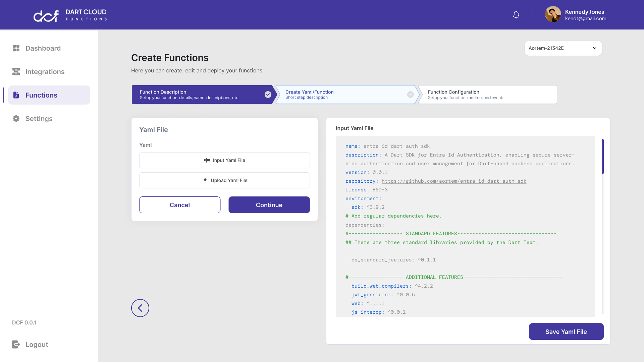Click the Dashboard grid icon
This screenshot has width=644, height=362.
[16, 48]
